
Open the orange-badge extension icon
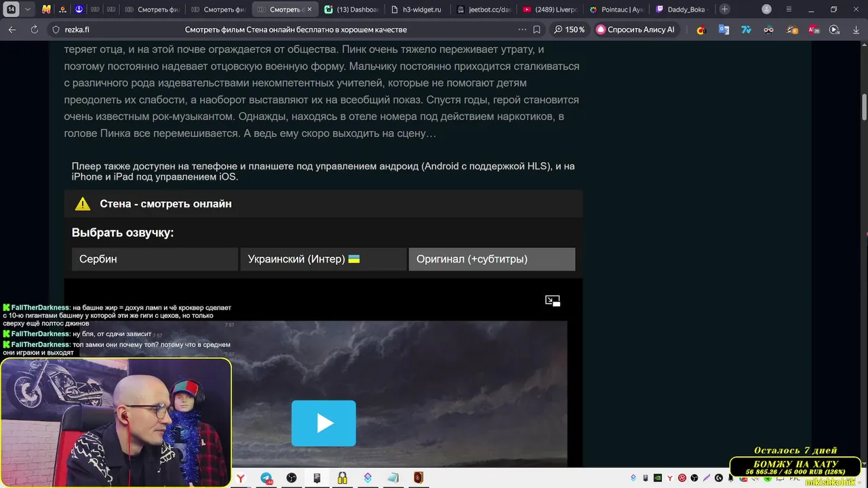[x=791, y=30]
